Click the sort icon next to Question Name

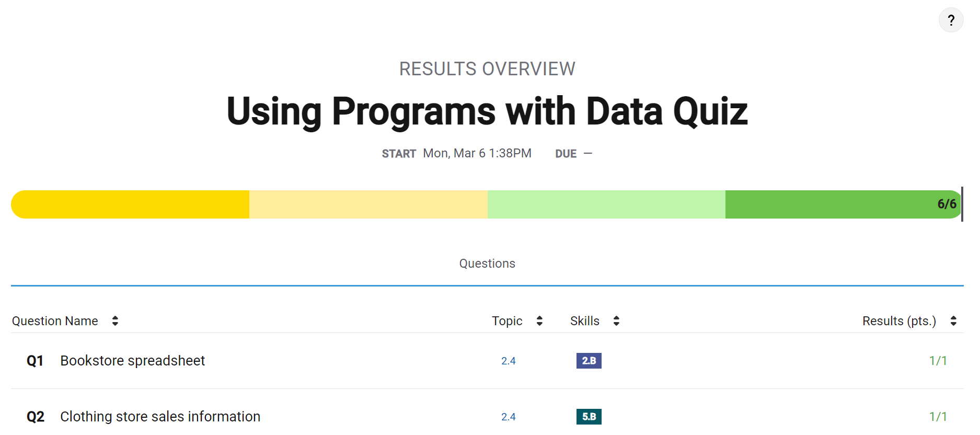(x=114, y=320)
